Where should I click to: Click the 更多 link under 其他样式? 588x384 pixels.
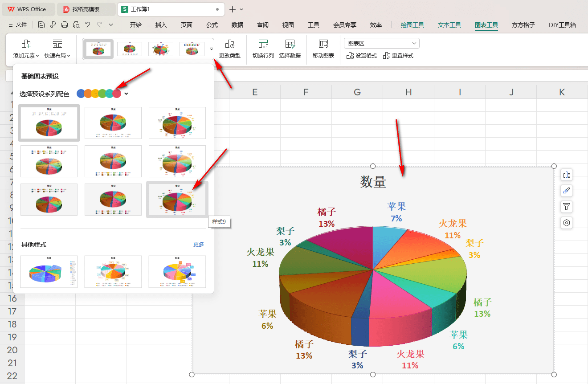click(x=199, y=245)
